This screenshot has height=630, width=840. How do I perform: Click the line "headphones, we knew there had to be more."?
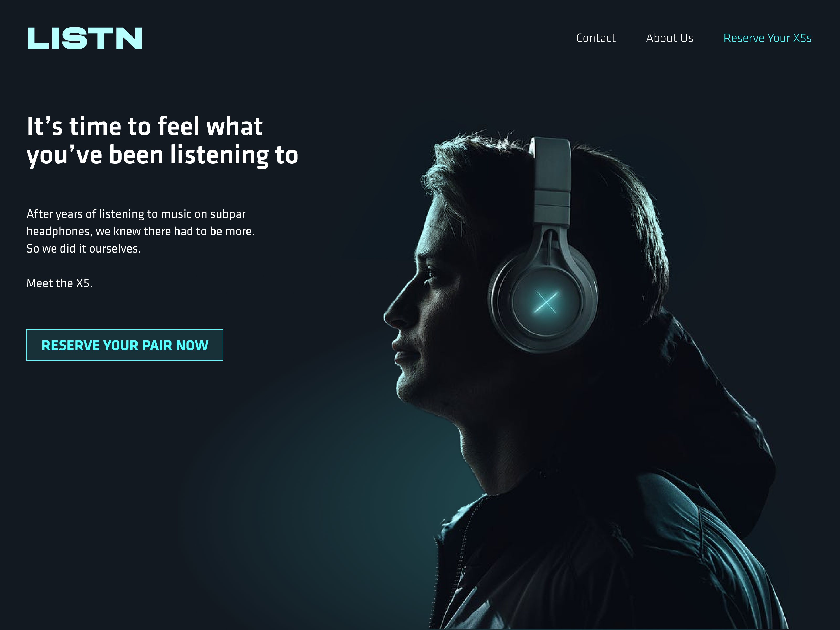pyautogui.click(x=140, y=231)
